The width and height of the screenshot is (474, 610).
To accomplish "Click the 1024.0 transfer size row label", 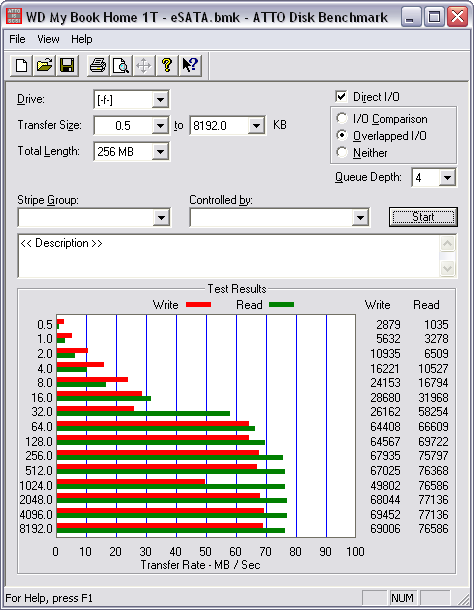I will coord(36,486).
